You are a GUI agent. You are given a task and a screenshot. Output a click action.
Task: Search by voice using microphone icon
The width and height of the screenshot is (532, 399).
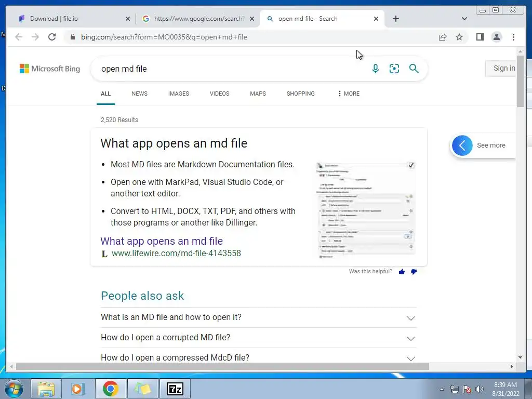[375, 69]
